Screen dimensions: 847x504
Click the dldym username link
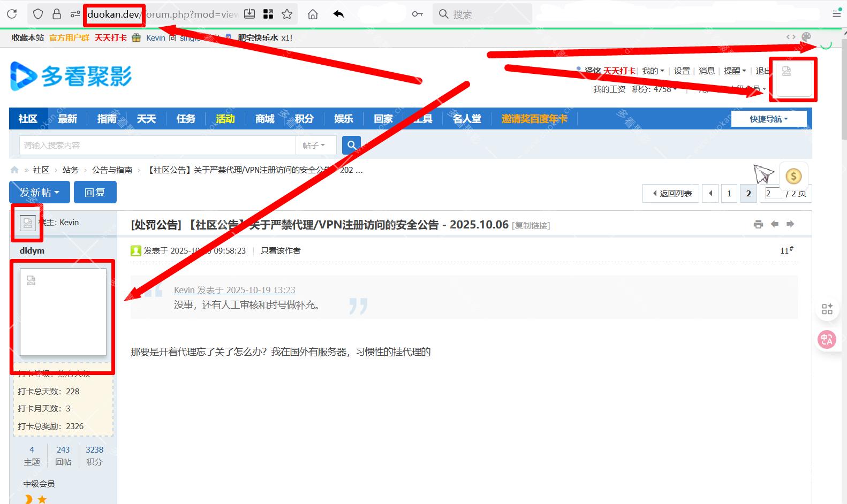(x=32, y=250)
